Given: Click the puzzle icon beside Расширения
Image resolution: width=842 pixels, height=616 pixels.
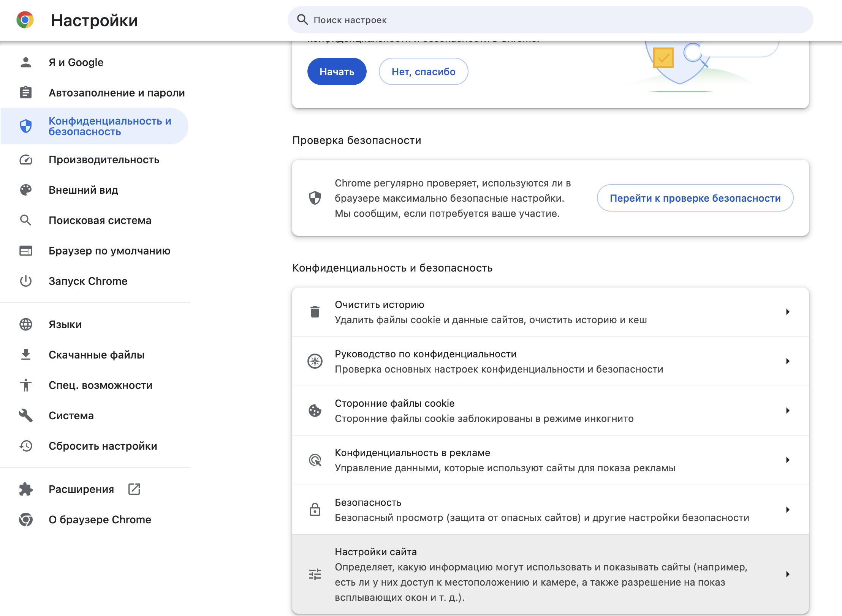Looking at the screenshot, I should coord(25,489).
